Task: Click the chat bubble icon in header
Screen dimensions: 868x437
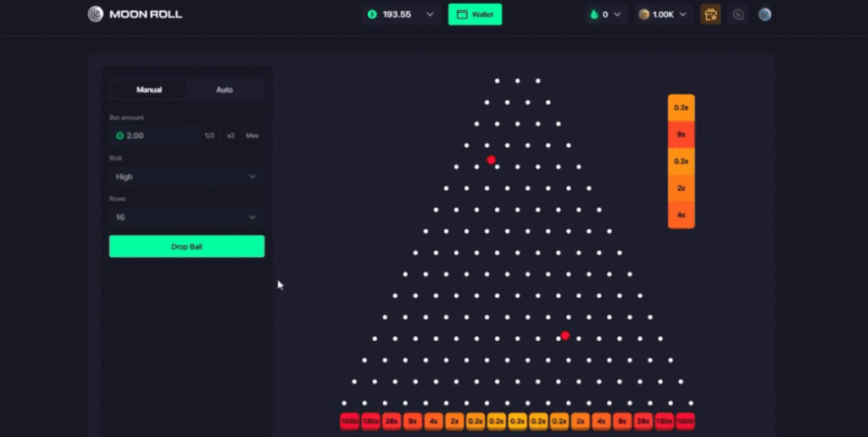Action: point(738,14)
